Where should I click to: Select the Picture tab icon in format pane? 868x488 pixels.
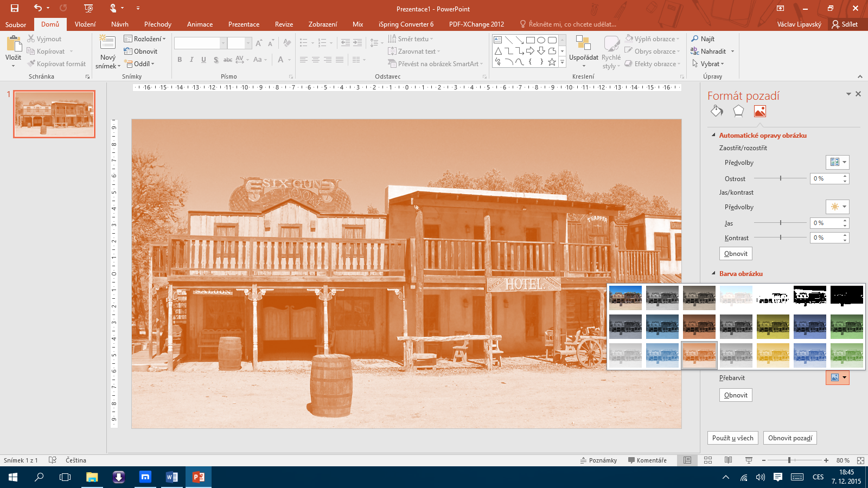coord(759,111)
